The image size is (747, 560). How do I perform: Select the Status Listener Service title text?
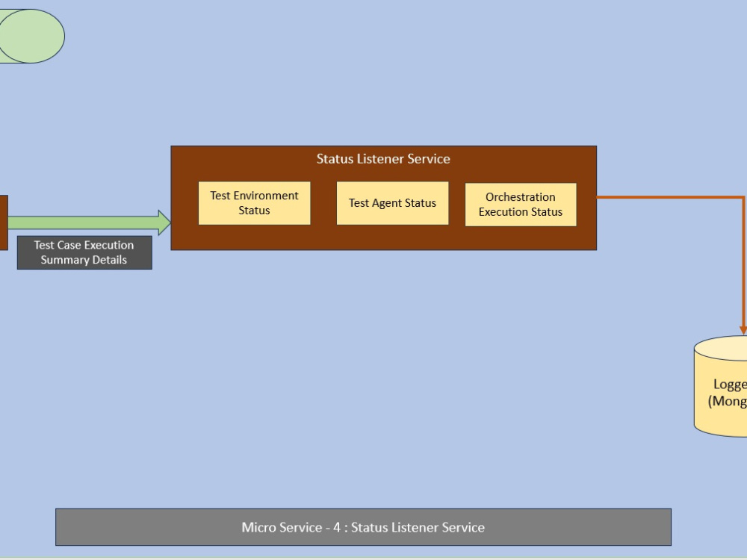[383, 159]
